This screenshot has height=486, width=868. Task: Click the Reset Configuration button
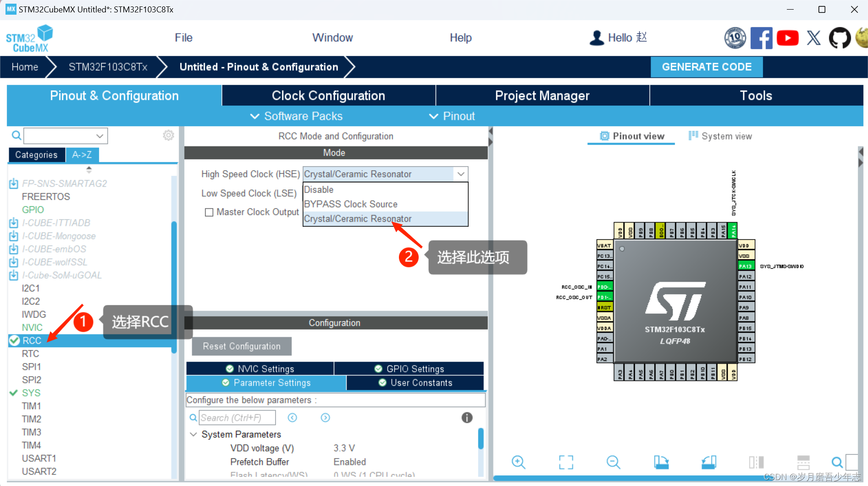(x=242, y=346)
